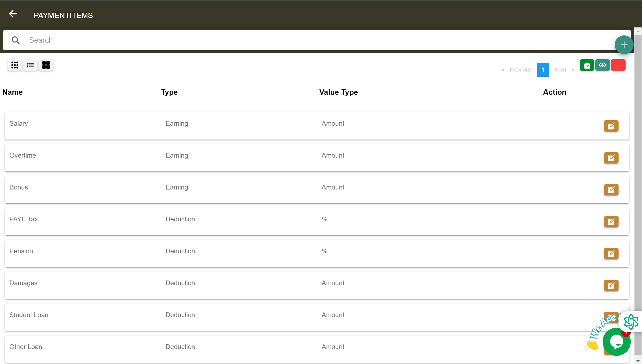The height and width of the screenshot is (364, 642).
Task: Switch to small grid view
Action: tap(15, 65)
